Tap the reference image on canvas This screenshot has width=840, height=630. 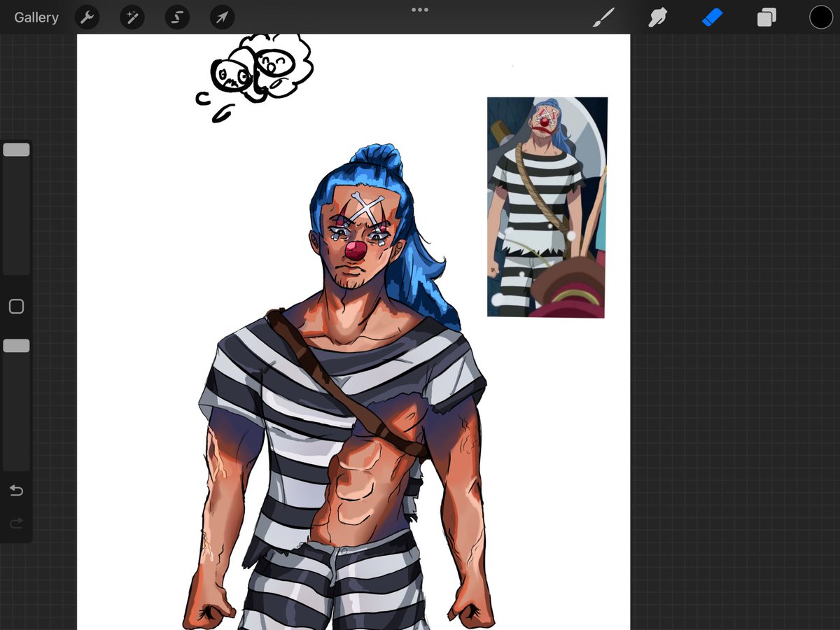547,207
